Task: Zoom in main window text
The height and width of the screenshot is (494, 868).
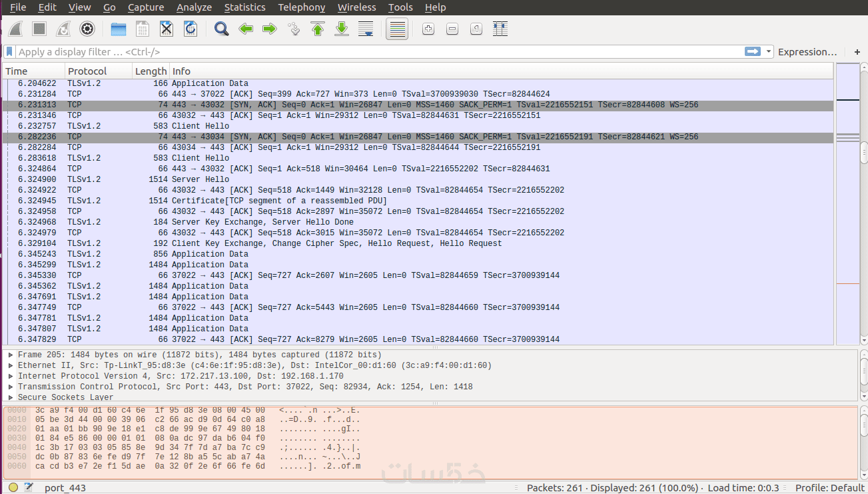Action: pos(428,29)
